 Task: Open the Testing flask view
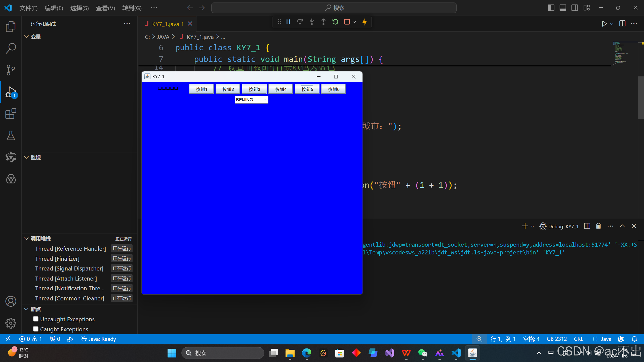point(11,135)
